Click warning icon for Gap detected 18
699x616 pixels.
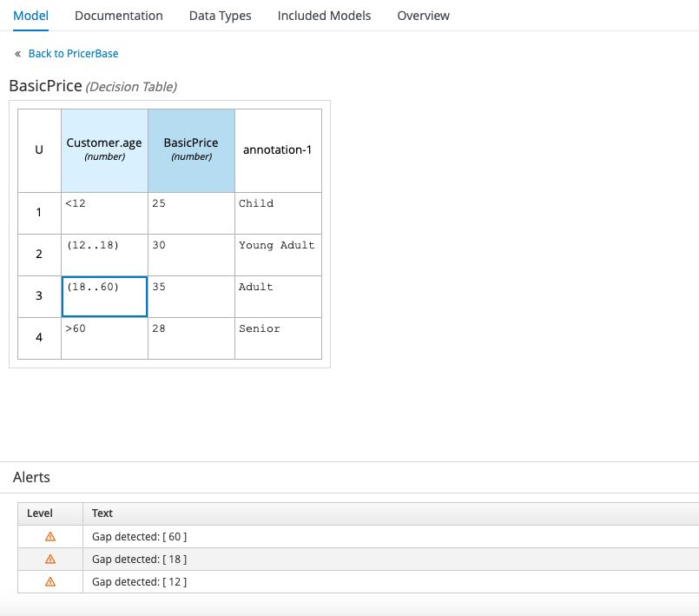50,560
